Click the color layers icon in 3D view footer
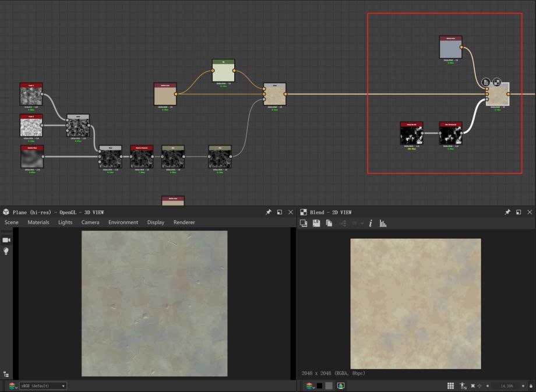The height and width of the screenshot is (392, 536). point(12,386)
